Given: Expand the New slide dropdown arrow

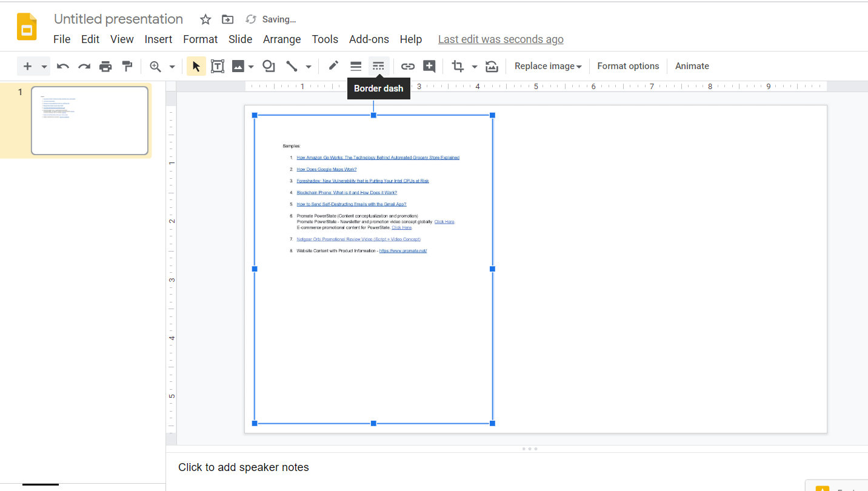Looking at the screenshot, I should click(42, 66).
